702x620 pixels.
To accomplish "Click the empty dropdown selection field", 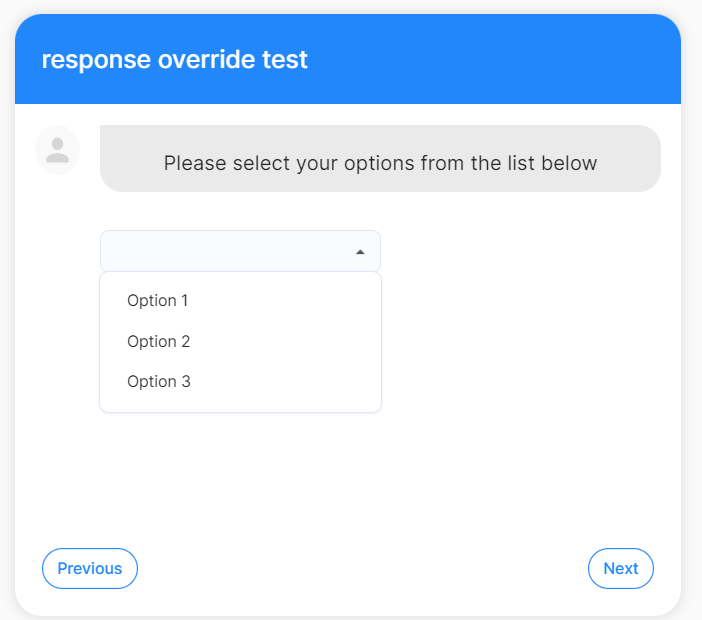I will 240,251.
